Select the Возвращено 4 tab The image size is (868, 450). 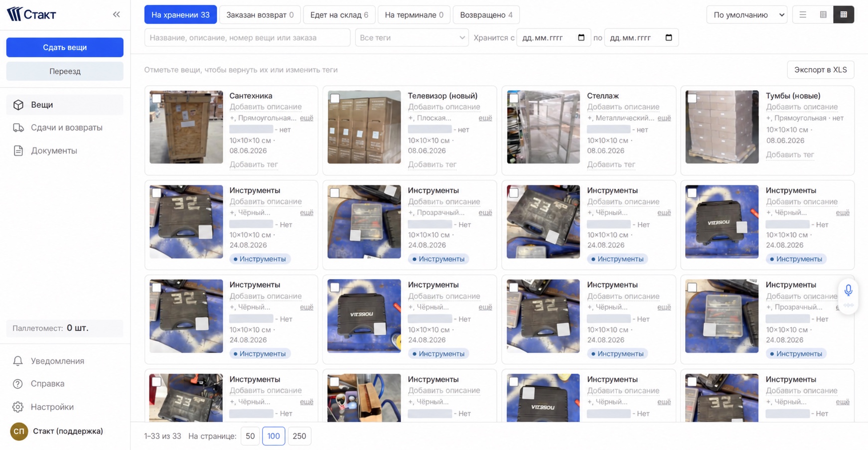(486, 14)
